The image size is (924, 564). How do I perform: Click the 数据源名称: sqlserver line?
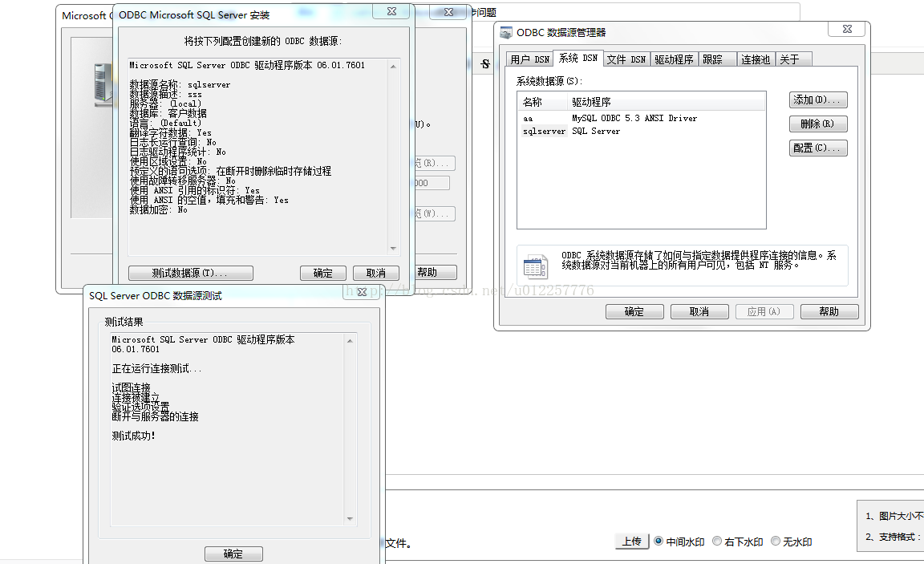pyautogui.click(x=180, y=85)
